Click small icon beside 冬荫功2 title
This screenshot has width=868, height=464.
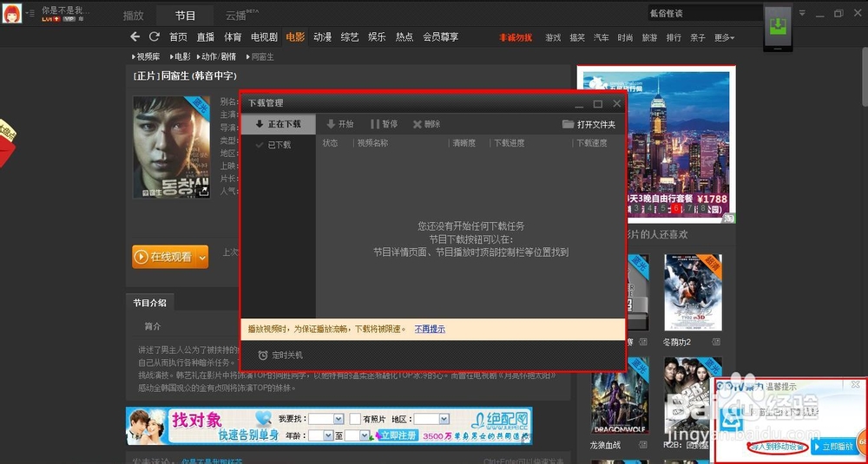click(x=716, y=342)
